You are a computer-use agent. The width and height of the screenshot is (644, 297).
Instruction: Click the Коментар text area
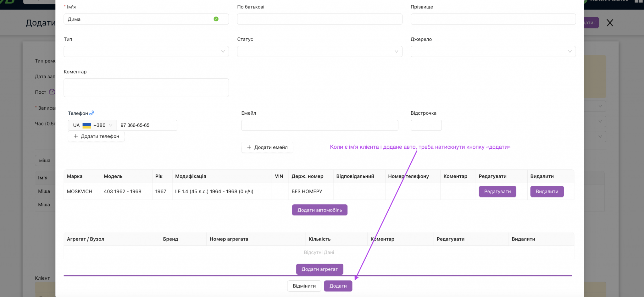click(146, 88)
